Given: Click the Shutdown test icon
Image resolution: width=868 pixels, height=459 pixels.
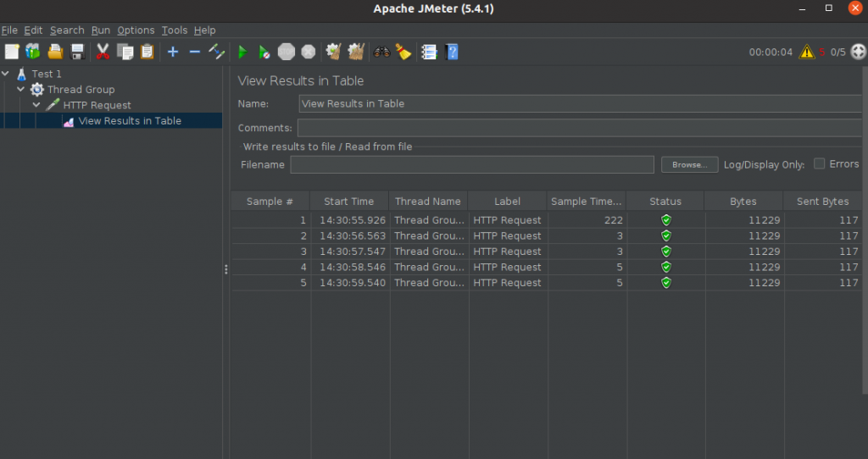Looking at the screenshot, I should pyautogui.click(x=309, y=52).
